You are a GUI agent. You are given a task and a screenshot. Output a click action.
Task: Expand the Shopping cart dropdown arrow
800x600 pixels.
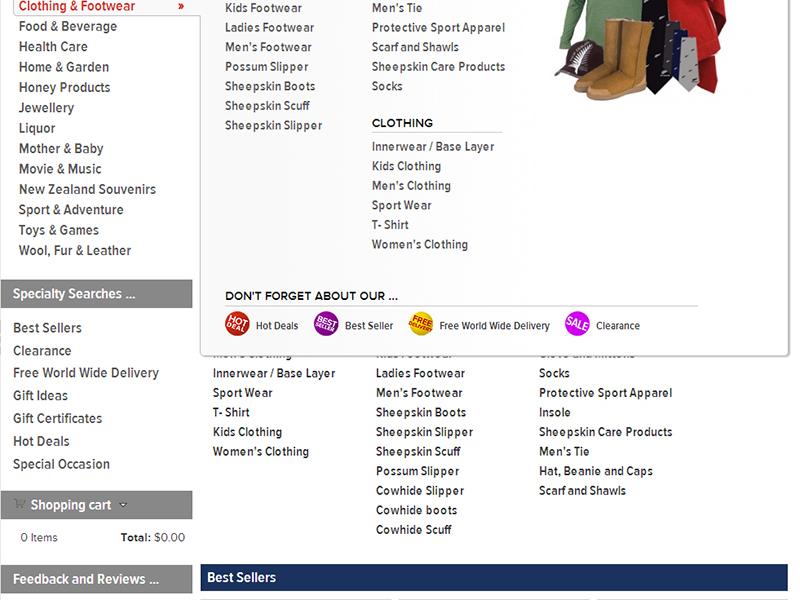[x=123, y=505]
